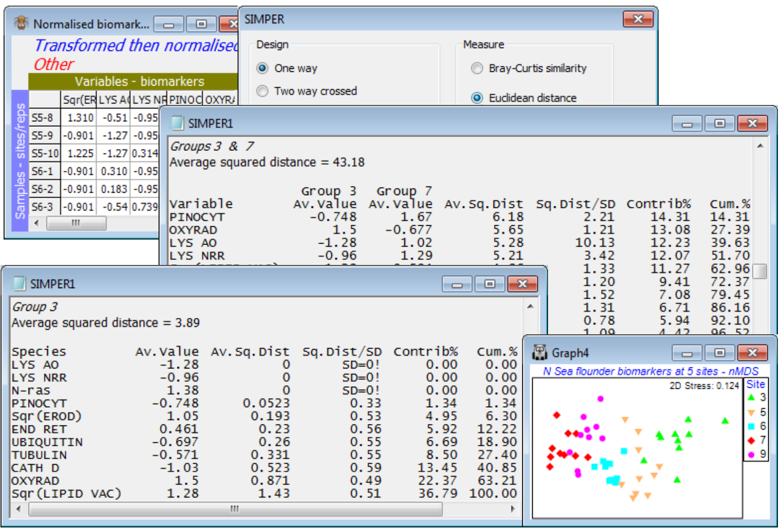Click the Samples - sites/reps side label
The height and width of the screenshot is (532, 782).
(20, 161)
